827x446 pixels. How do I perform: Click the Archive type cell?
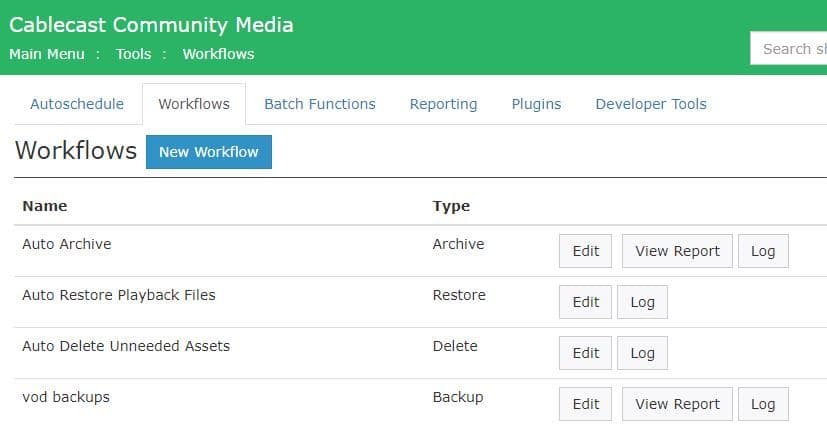(458, 244)
